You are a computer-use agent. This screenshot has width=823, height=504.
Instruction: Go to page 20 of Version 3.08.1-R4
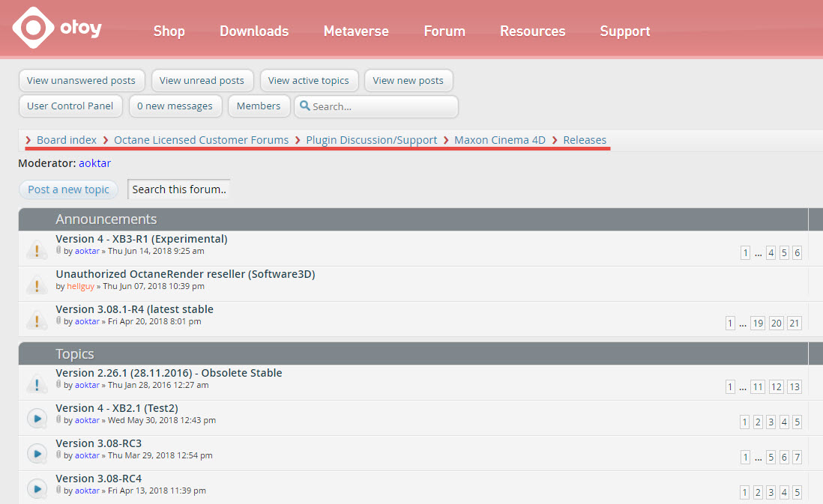777,323
